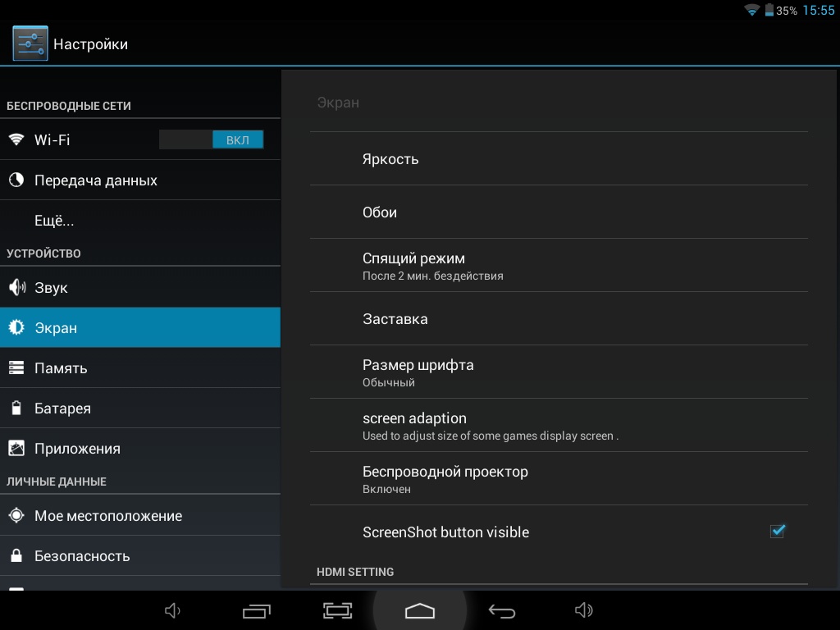Open the Яркость brightness setting
Viewport: 840px width, 630px height.
tap(558, 159)
